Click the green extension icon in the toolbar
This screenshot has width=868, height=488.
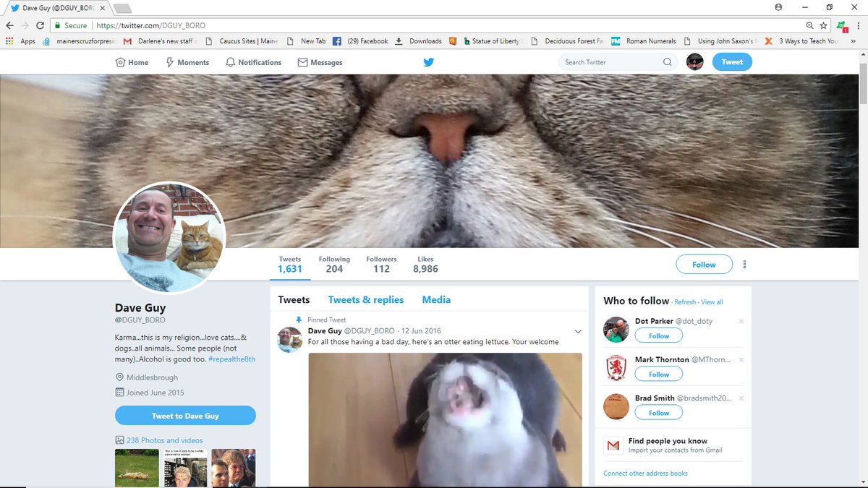pos(841,25)
